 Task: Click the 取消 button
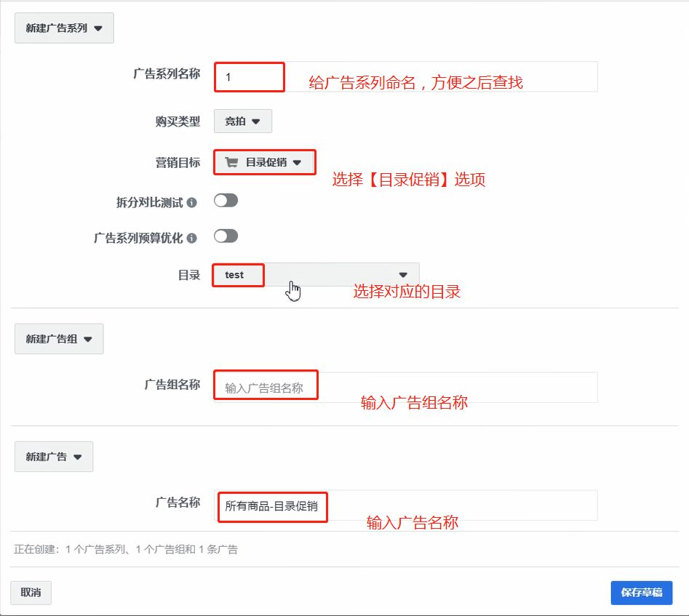[x=31, y=593]
